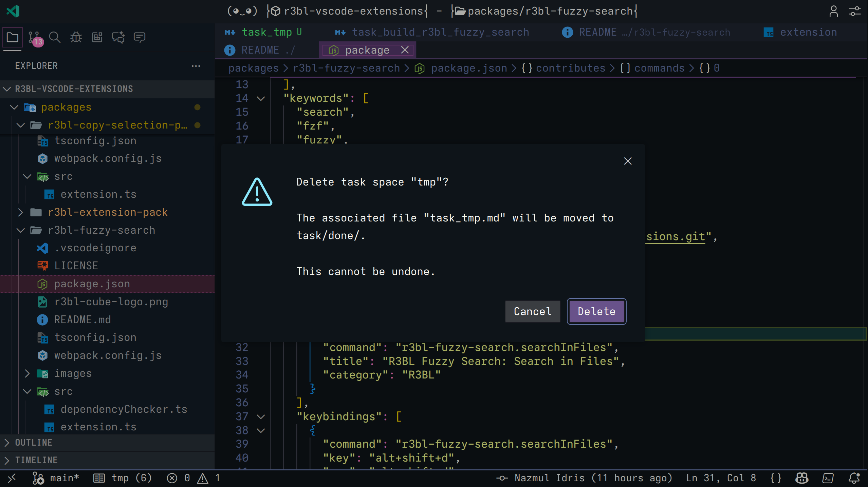Image resolution: width=868 pixels, height=487 pixels.
Task: Open the Run and Debug icon
Action: click(76, 37)
